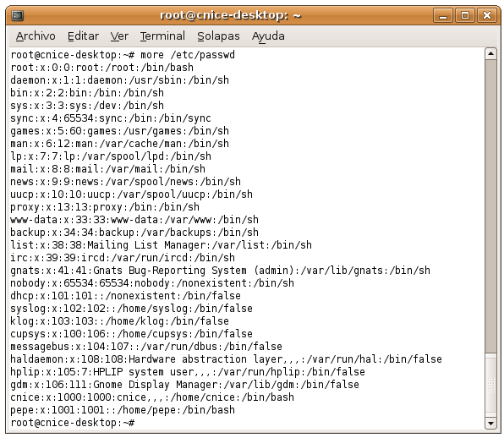Click the terminal icon in title bar

[x=18, y=15]
